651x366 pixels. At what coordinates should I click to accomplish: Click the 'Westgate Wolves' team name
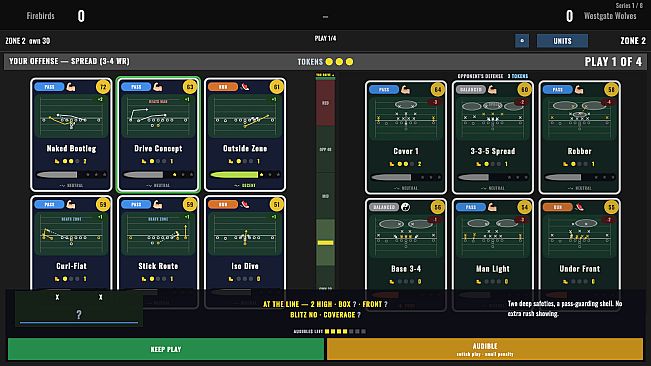point(610,16)
